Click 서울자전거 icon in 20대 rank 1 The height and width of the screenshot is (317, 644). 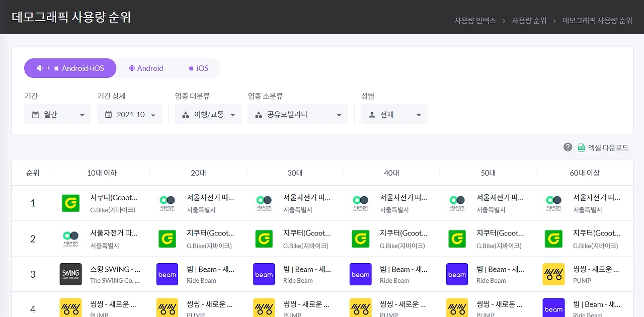pos(167,203)
